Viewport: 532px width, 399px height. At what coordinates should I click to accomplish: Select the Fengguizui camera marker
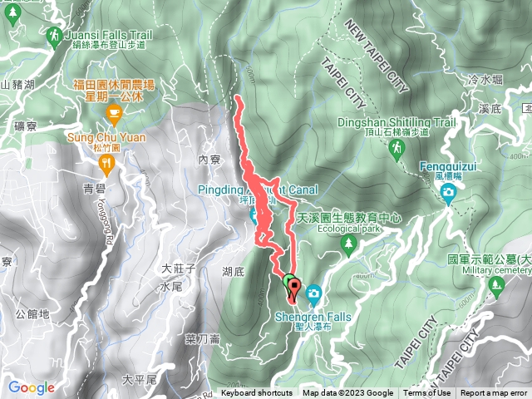click(x=448, y=194)
